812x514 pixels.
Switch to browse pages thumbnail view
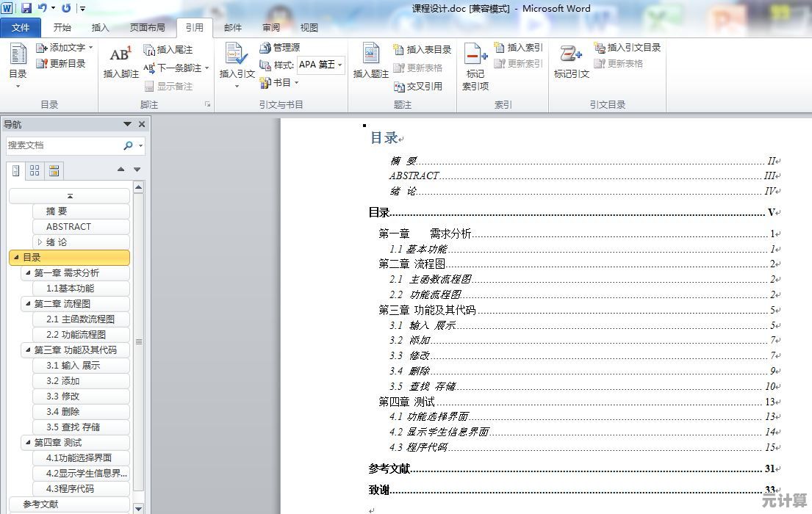[x=35, y=171]
